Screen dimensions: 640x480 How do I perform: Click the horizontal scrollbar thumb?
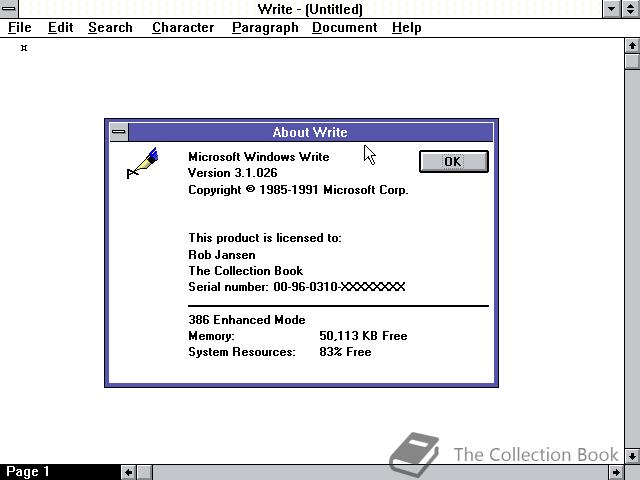tap(144, 472)
